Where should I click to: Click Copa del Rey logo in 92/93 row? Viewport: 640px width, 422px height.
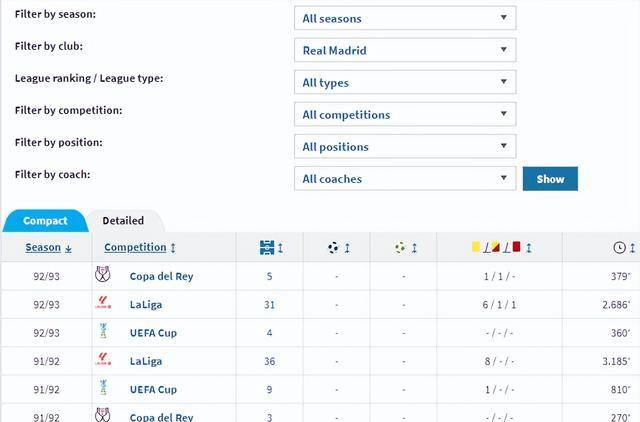point(102,275)
